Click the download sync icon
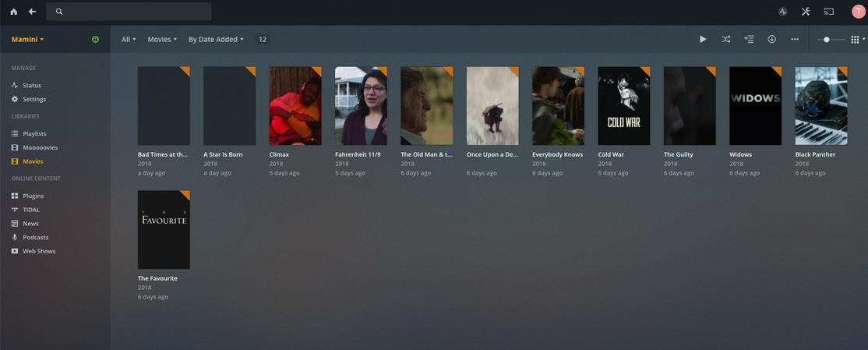 [771, 39]
